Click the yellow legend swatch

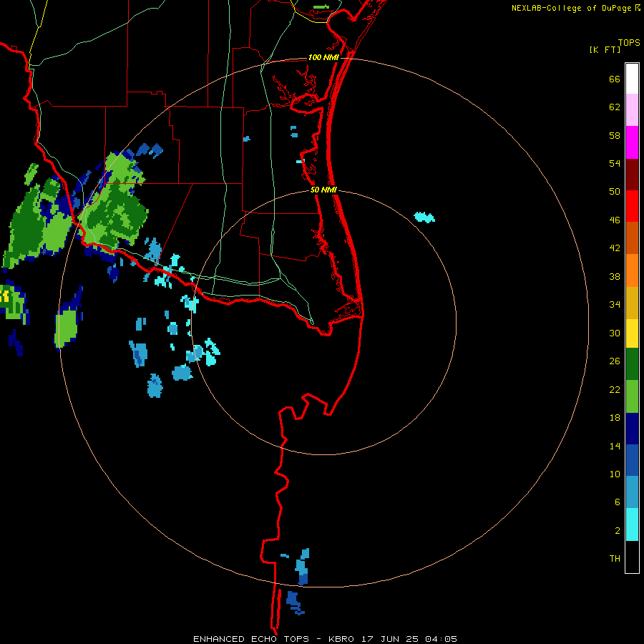tap(632, 333)
